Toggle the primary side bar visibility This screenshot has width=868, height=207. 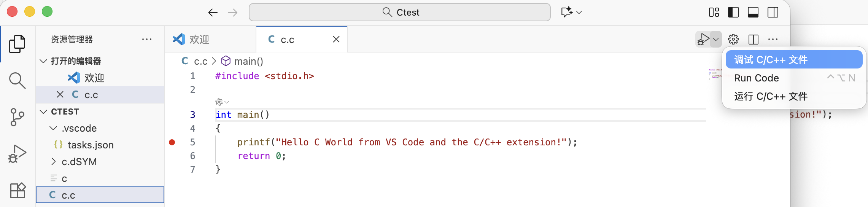(733, 12)
